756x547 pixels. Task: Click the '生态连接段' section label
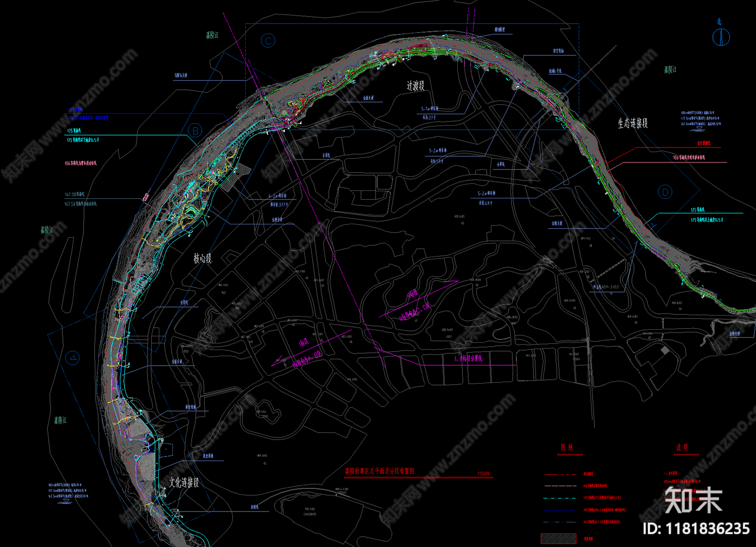click(633, 123)
